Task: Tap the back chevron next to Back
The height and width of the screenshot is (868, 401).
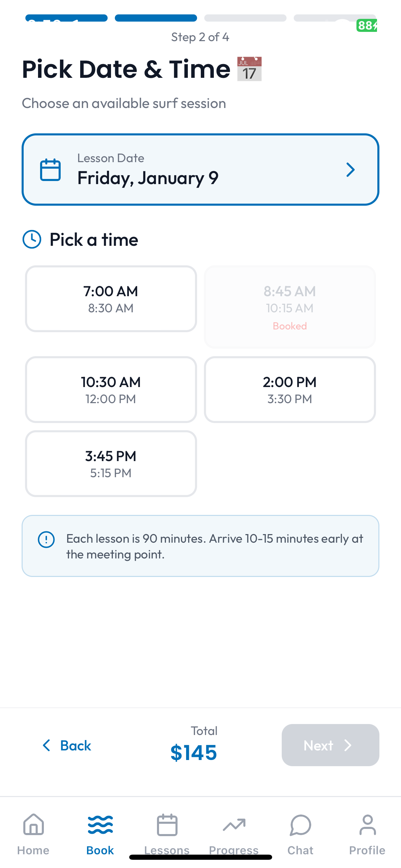Action: tap(47, 745)
